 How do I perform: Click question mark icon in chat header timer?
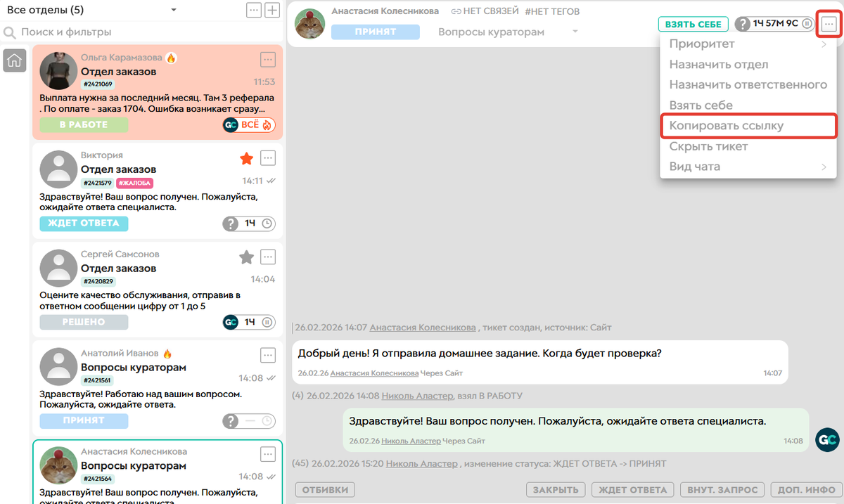coord(743,24)
